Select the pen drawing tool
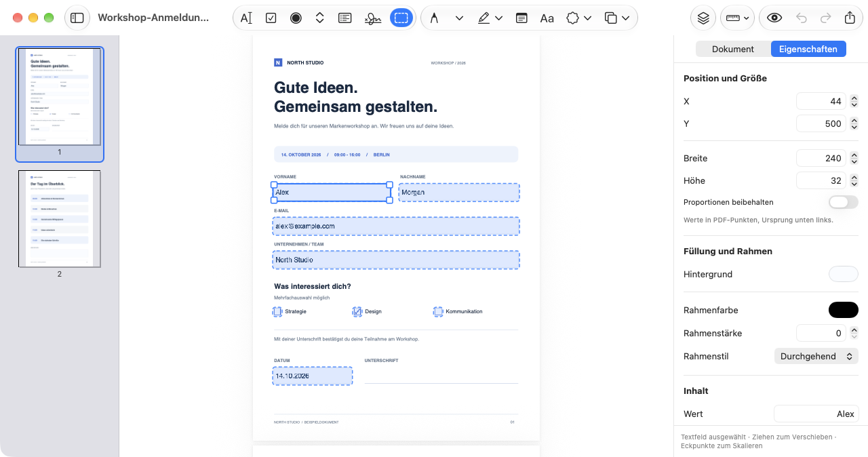 434,18
